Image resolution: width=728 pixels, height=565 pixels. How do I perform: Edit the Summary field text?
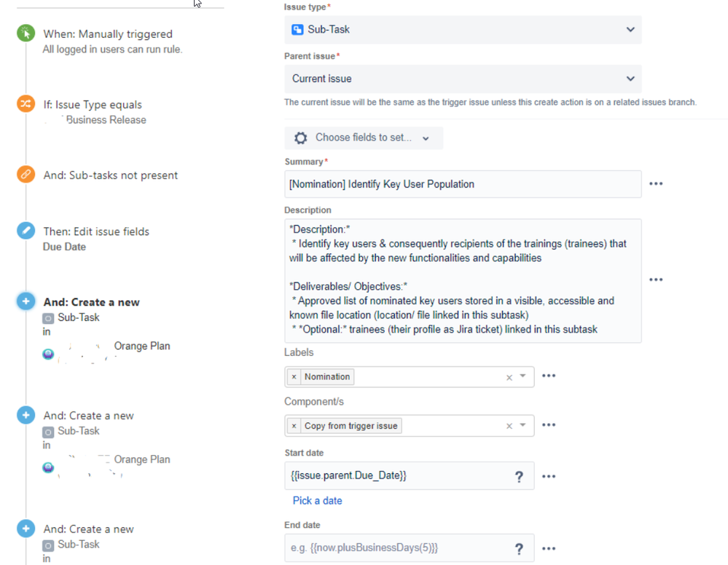pos(463,184)
